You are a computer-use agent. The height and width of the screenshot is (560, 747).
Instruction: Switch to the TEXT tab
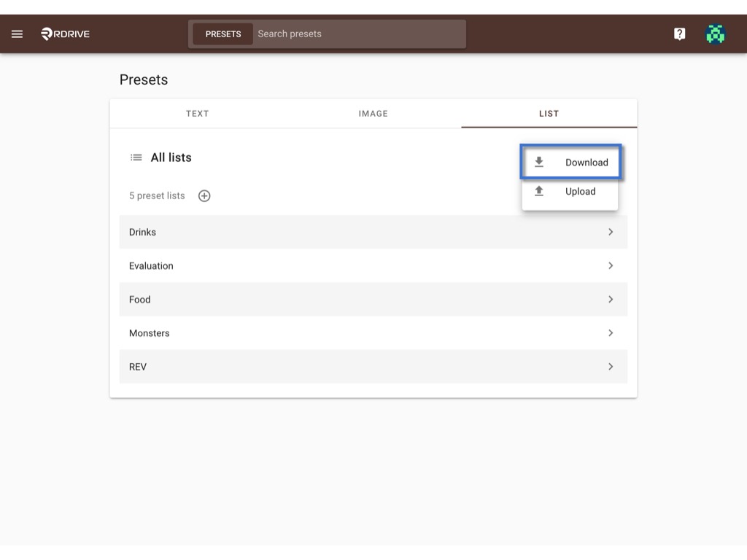[198, 114]
